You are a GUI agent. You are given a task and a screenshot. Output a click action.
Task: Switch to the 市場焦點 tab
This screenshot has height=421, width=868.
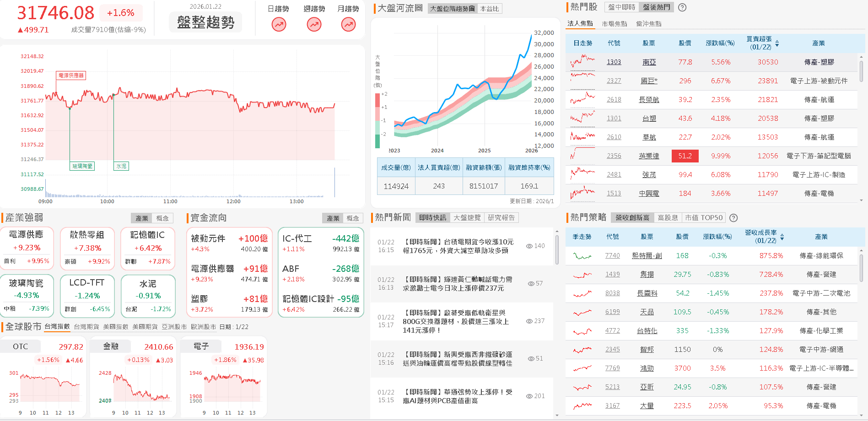(614, 23)
